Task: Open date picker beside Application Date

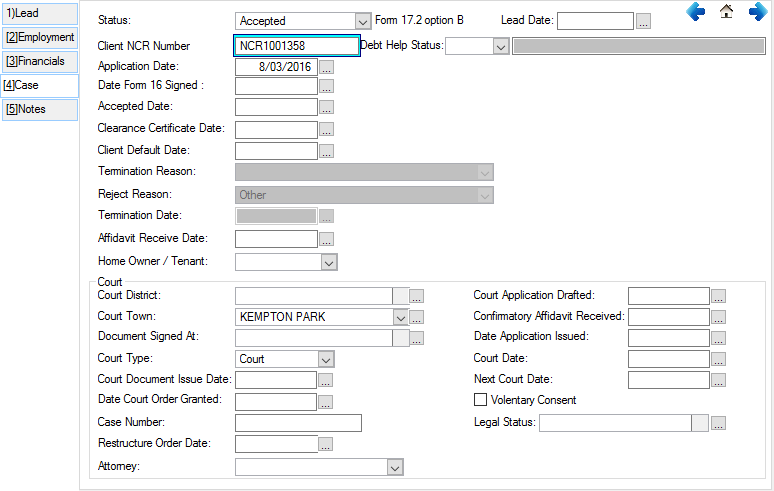Action: [326, 67]
